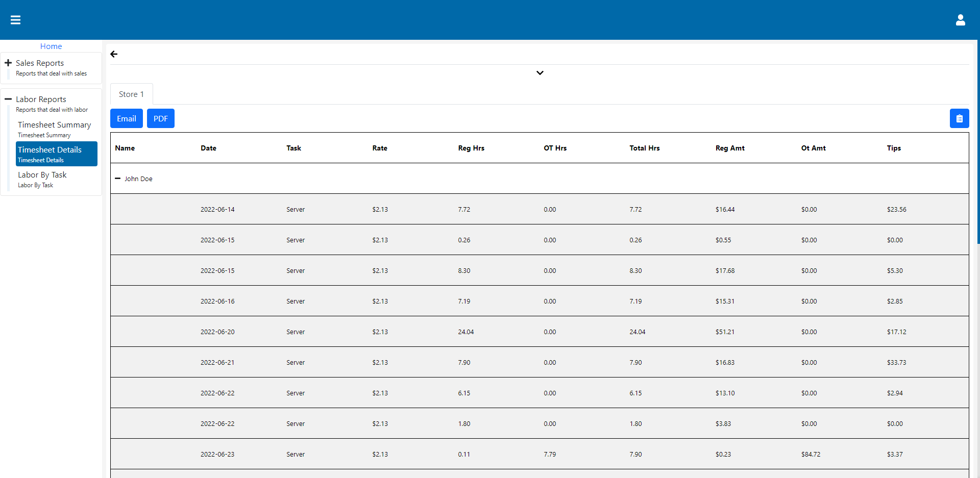This screenshot has width=980, height=478.
Task: Click the Total Hrs column header
Action: (645, 148)
